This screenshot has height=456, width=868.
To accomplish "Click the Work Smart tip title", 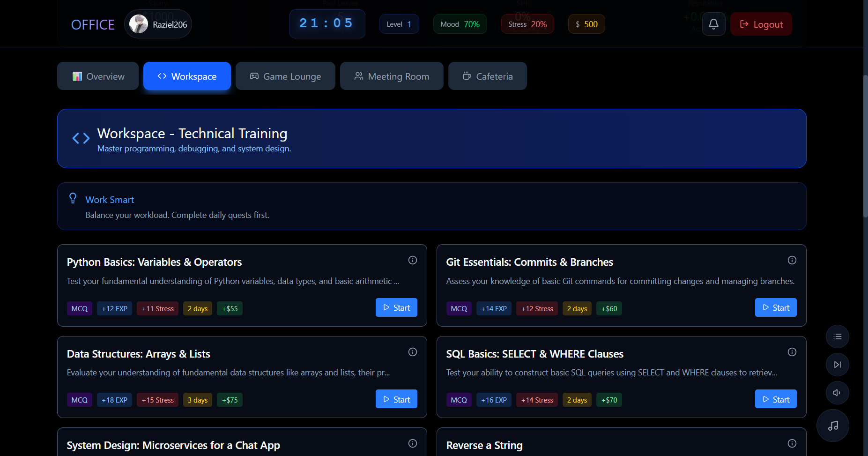I will coord(110,200).
